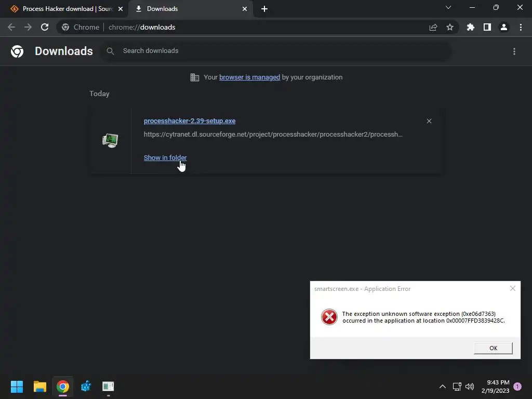Close the Downloads tab
Viewport: 532px width, 399px height.
[x=245, y=9]
